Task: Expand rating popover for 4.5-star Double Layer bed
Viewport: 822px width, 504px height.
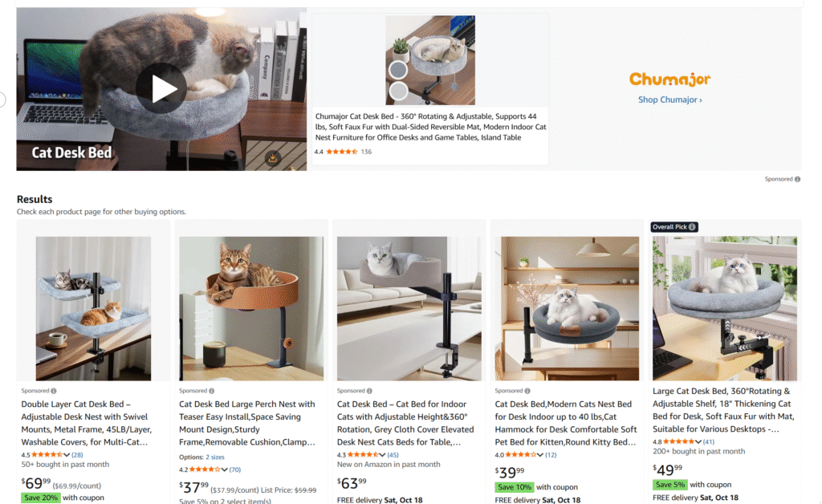Action: (67, 455)
